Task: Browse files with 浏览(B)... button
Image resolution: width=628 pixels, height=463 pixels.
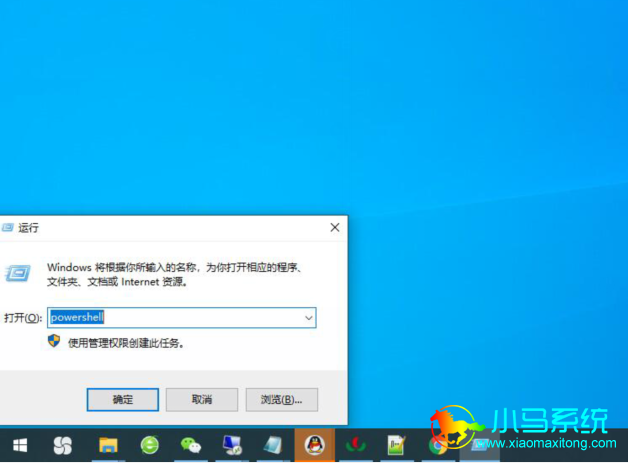Action: coord(282,399)
